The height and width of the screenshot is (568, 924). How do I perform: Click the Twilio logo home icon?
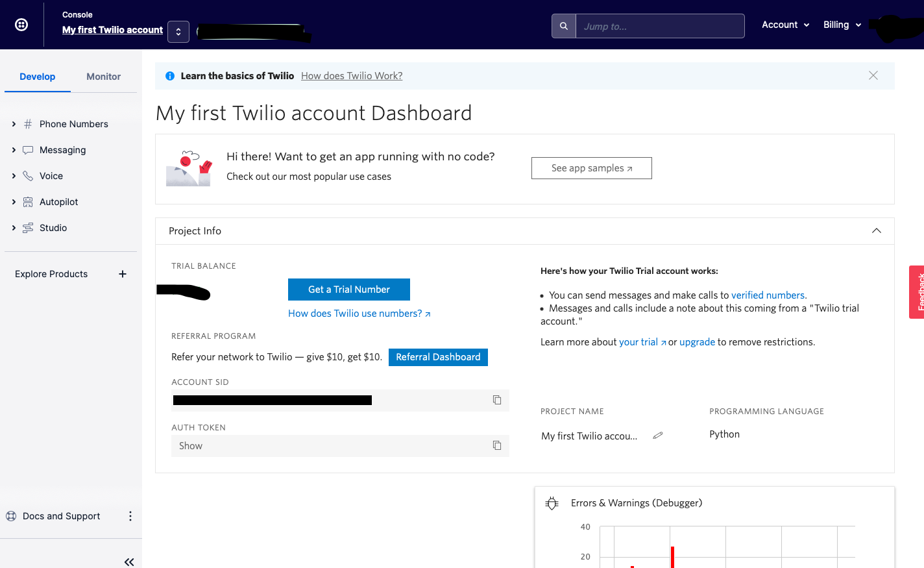pos(21,25)
